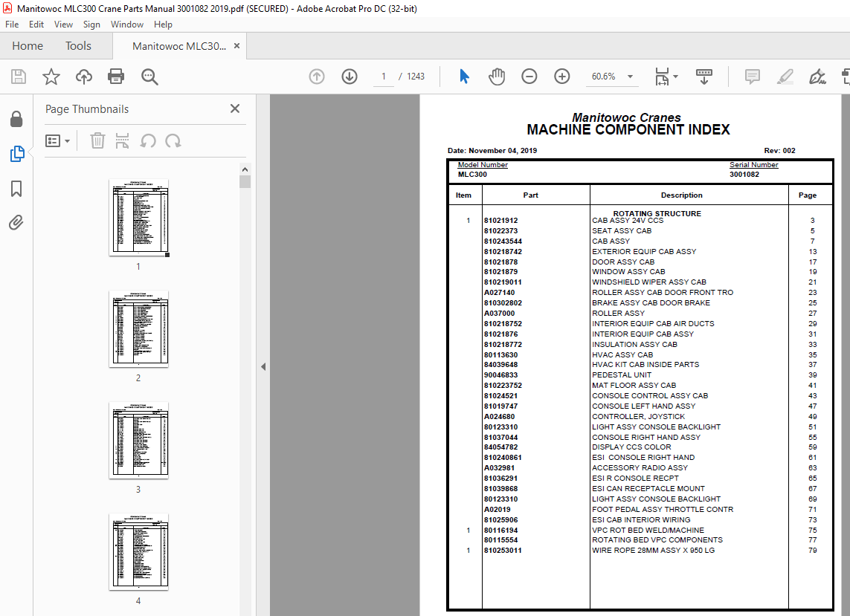Open print pages cutter icon
Screen dimensions: 850x616
pos(123,141)
